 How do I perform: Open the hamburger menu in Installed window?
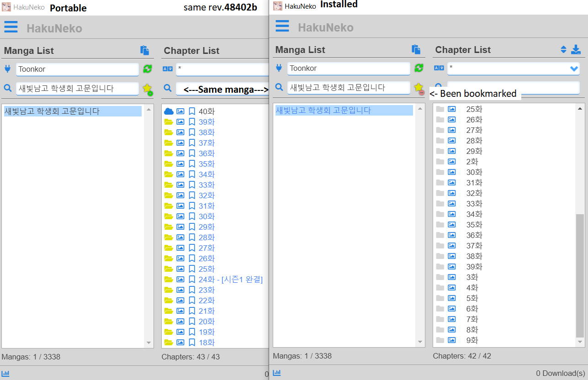click(x=282, y=26)
